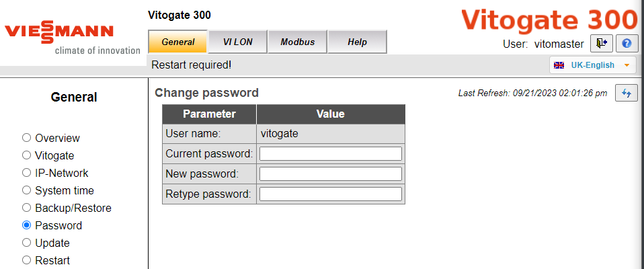
Task: Select the Restart radio button
Action: point(27,260)
